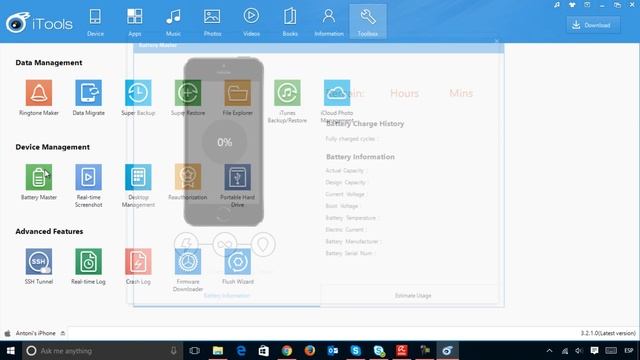Open File Explorer from the taskbar

click(x=218, y=351)
